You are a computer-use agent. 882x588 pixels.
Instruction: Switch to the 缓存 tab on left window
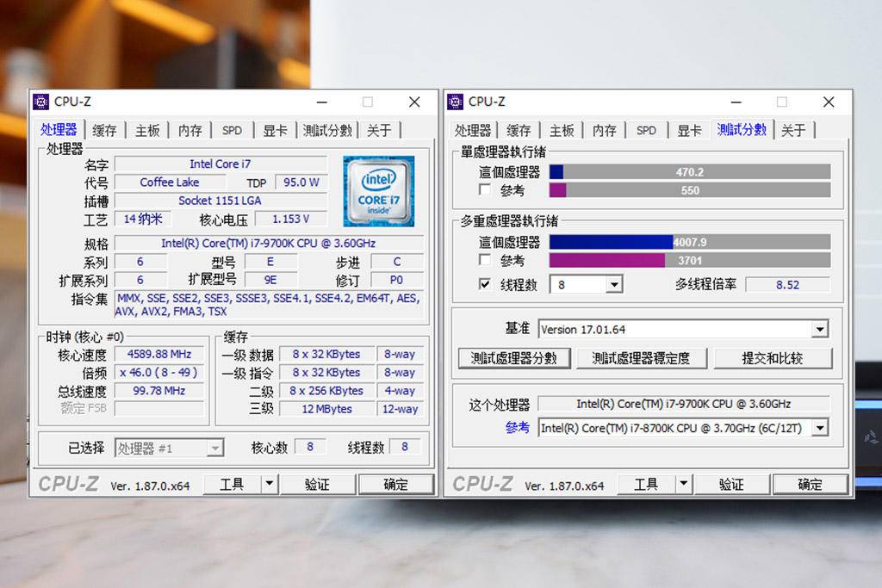[x=103, y=130]
